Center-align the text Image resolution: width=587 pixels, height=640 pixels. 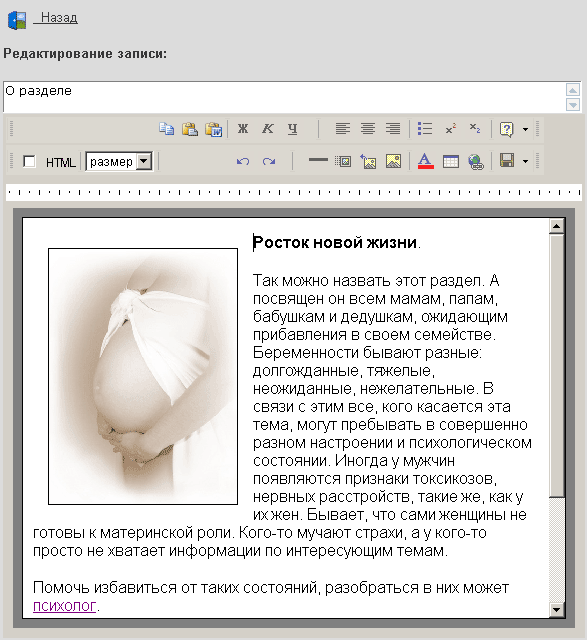click(368, 129)
